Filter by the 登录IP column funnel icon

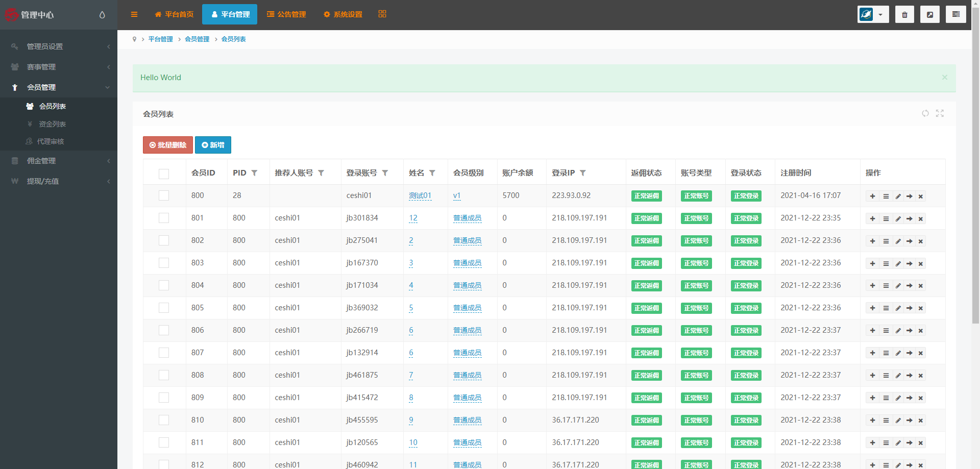[583, 173]
